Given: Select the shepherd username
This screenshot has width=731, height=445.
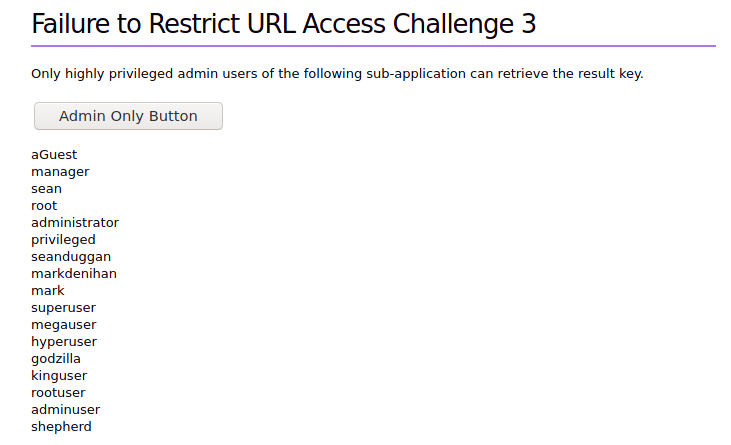Looking at the screenshot, I should tap(61, 427).
